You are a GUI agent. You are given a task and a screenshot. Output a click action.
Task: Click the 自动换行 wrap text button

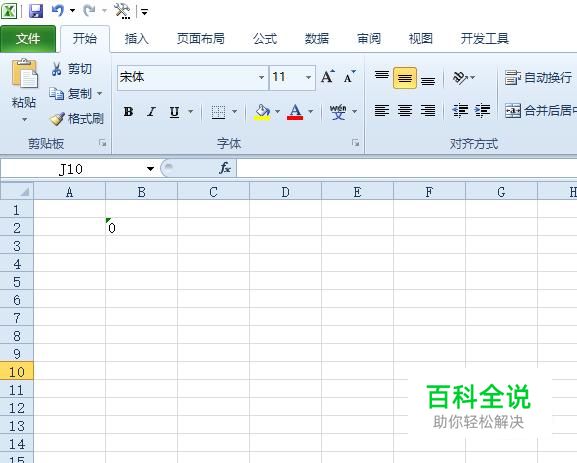[x=538, y=78]
